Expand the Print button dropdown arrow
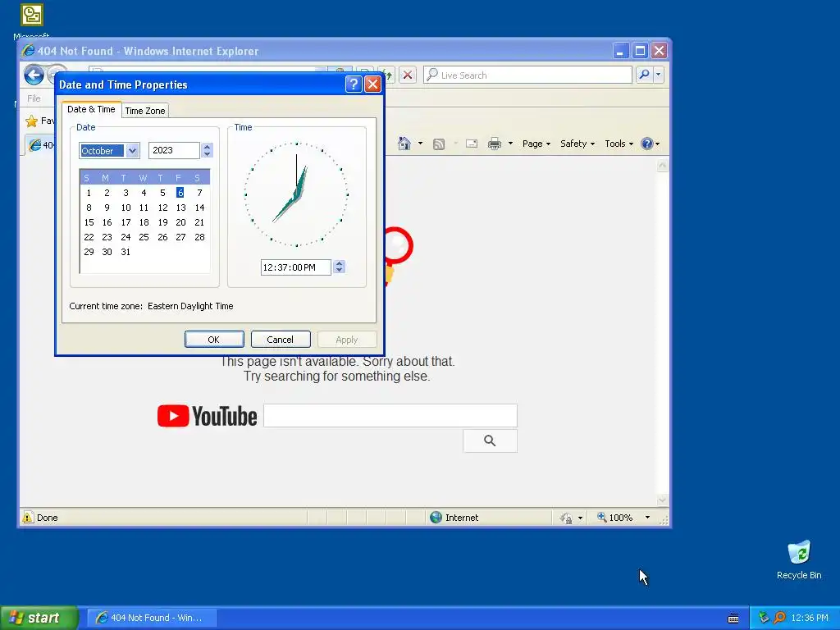 pyautogui.click(x=510, y=144)
